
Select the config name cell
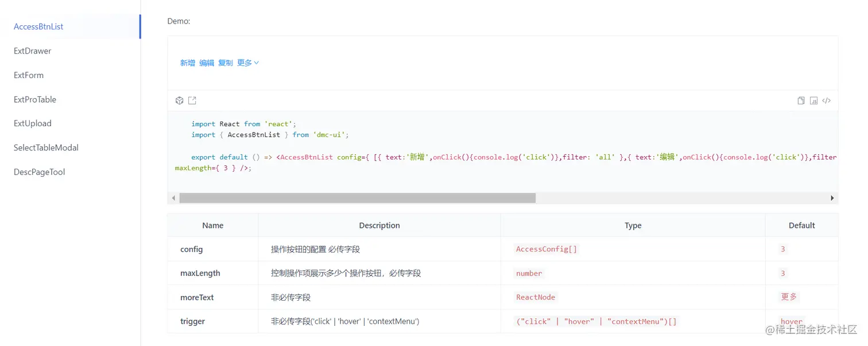pos(213,249)
